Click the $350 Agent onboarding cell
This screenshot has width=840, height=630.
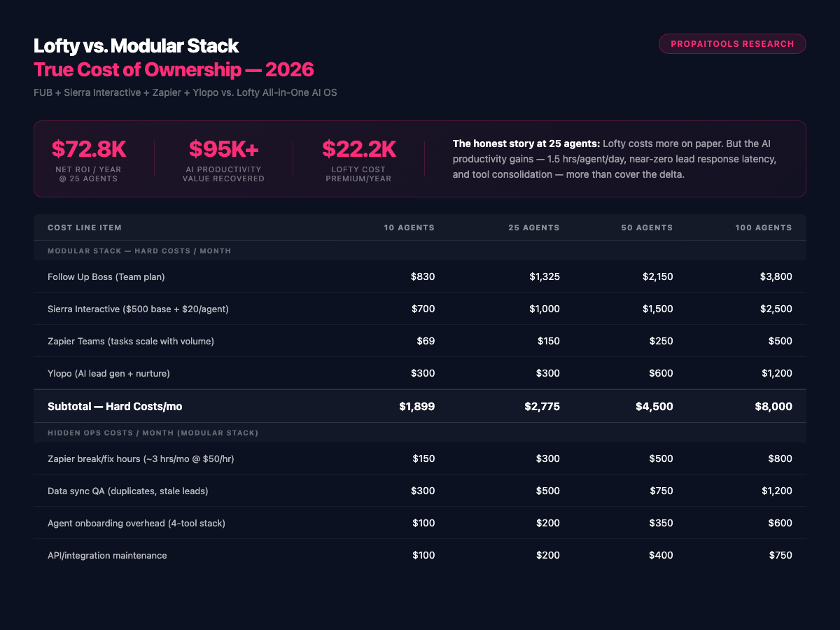(x=661, y=523)
